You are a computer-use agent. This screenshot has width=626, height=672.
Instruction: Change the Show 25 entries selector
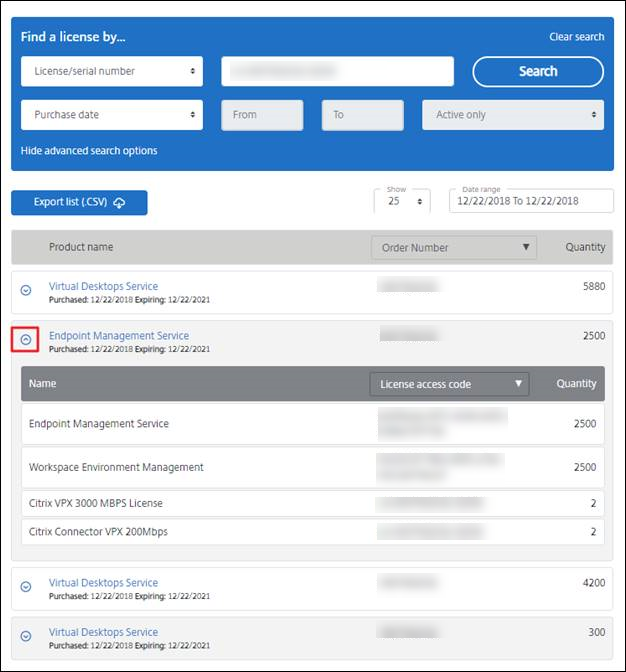click(402, 201)
